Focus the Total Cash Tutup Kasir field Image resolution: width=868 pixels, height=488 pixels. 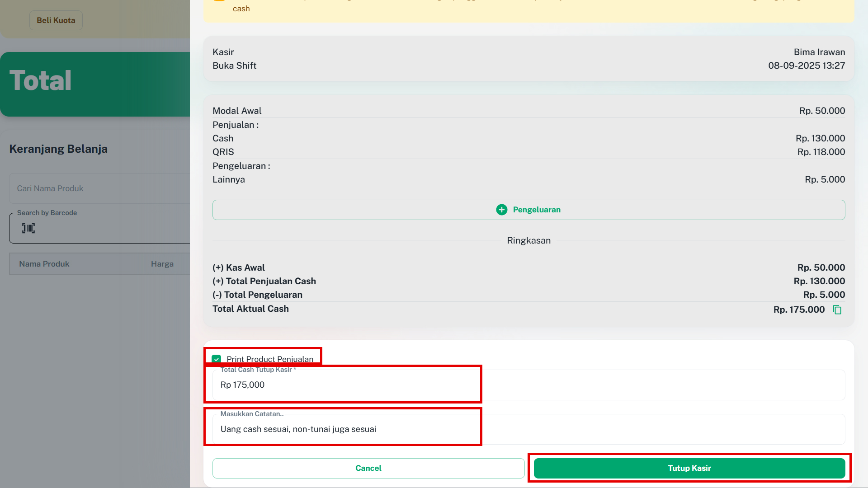click(344, 385)
